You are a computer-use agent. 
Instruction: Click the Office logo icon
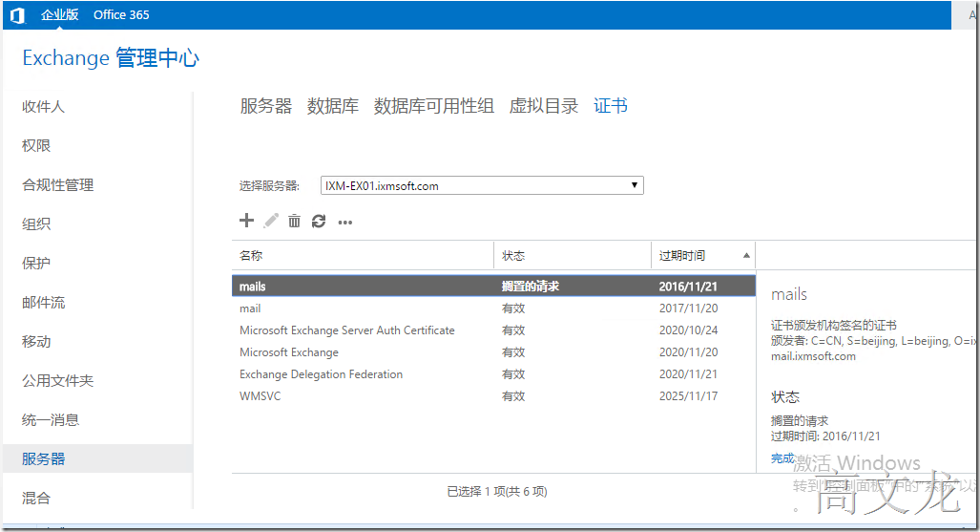pos(17,15)
